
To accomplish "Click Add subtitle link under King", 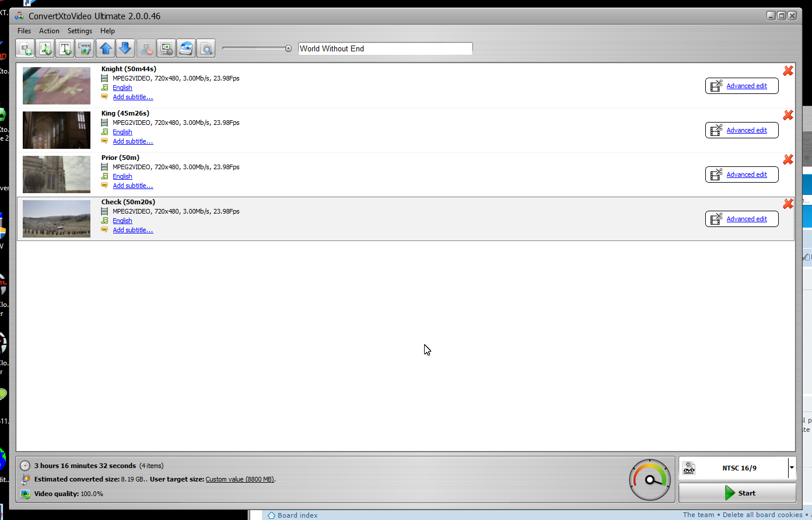I will point(133,141).
